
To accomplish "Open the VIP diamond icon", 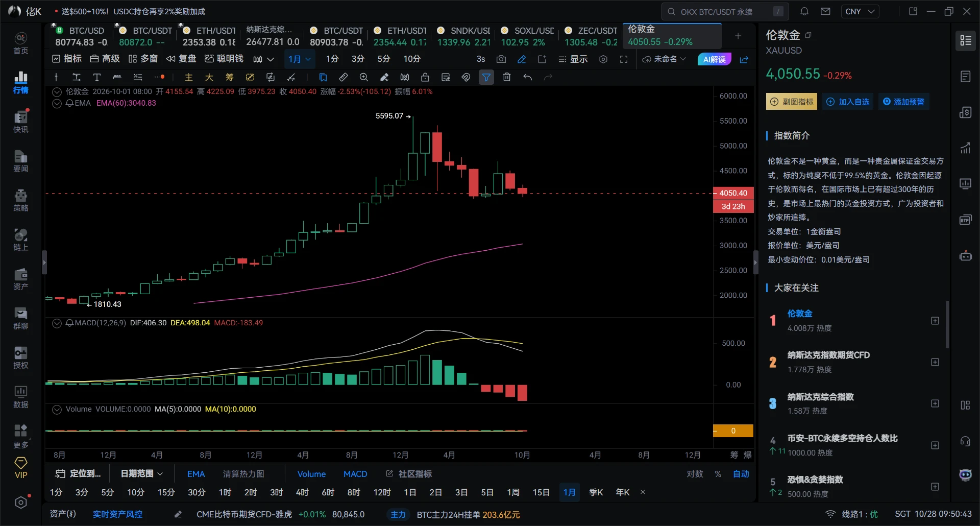I will (x=20, y=468).
